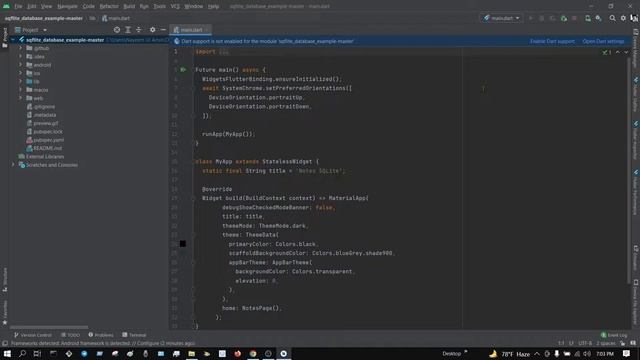Expand Scratches and Consoles node

[x=13, y=165]
